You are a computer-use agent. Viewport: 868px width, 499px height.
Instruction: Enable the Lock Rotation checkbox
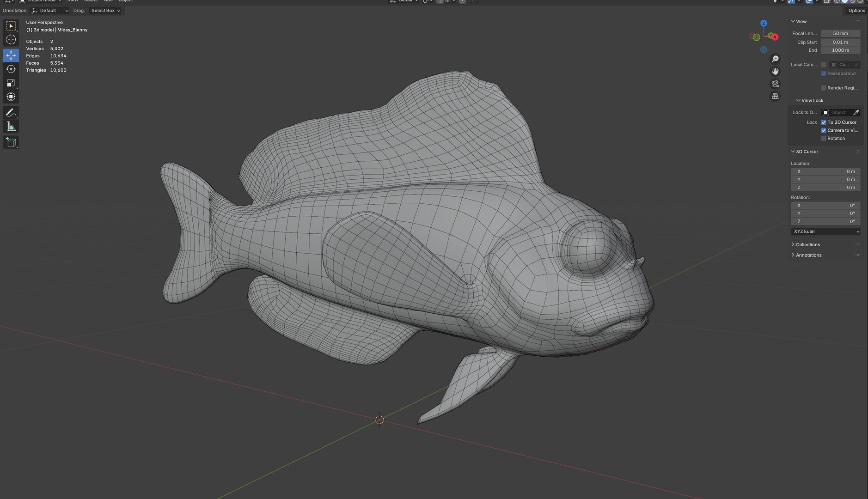(824, 139)
